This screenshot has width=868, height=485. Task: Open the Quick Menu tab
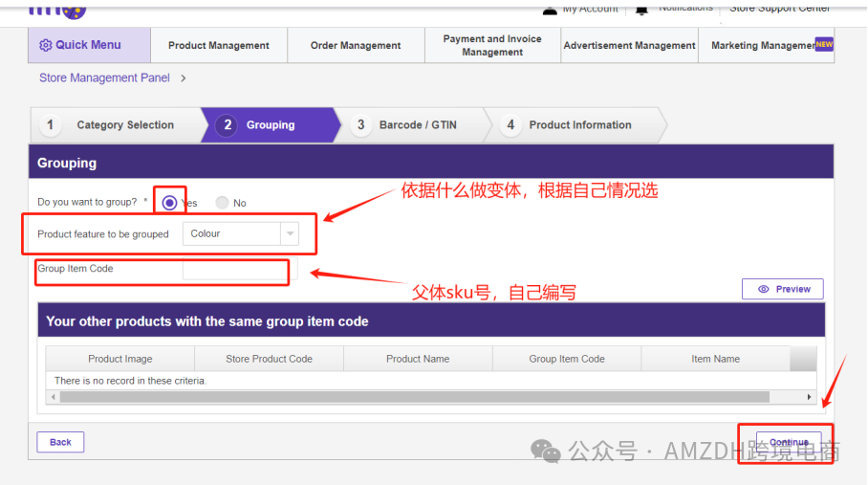click(89, 45)
